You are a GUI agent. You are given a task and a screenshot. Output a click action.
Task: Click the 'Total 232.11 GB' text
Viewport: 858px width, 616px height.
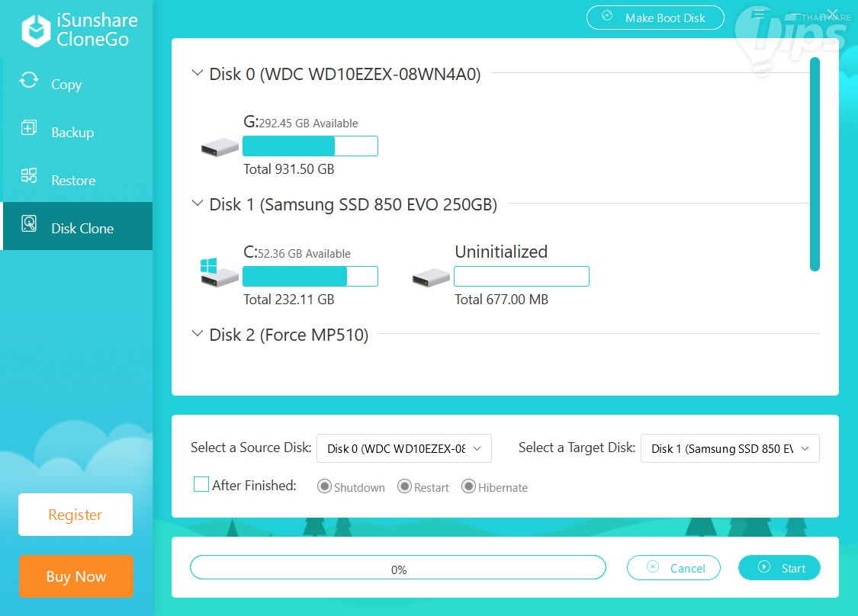click(x=288, y=300)
